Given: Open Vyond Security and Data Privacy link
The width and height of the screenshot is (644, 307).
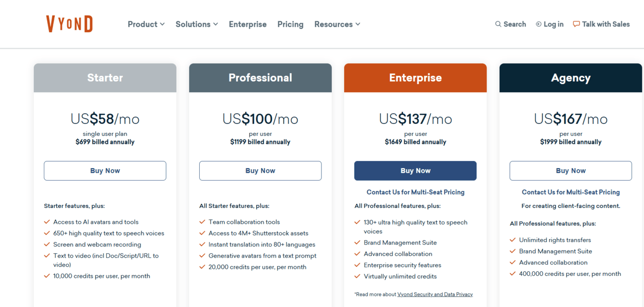Looking at the screenshot, I should (x=435, y=294).
